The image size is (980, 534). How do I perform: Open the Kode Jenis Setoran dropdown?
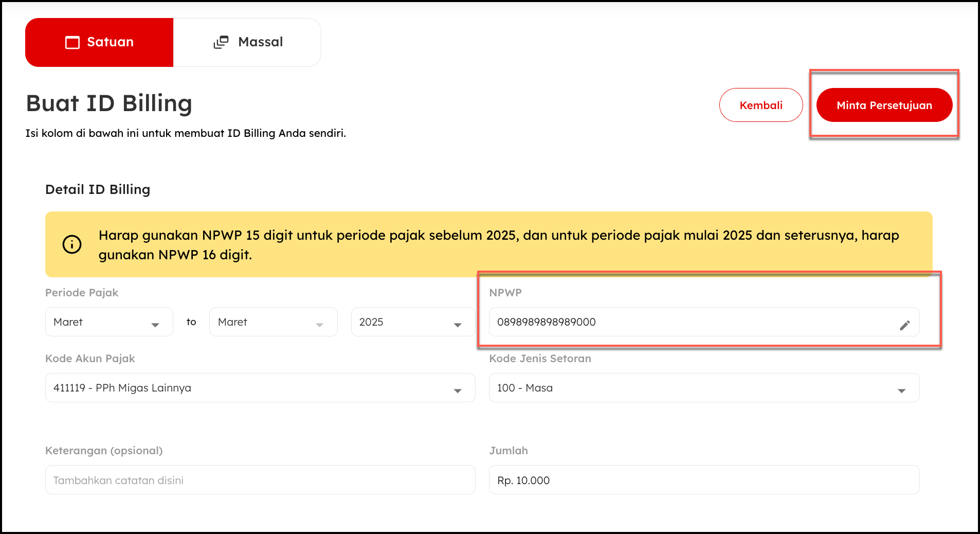(x=703, y=388)
